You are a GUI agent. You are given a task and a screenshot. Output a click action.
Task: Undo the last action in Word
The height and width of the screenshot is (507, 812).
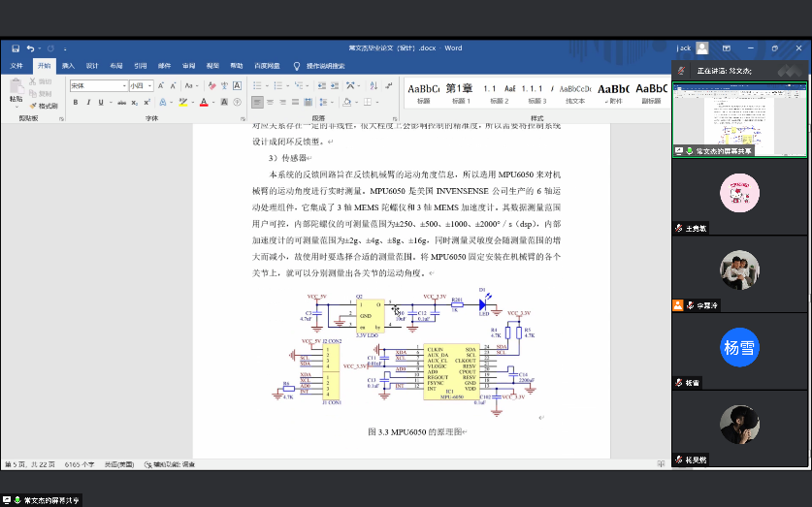tap(30, 48)
